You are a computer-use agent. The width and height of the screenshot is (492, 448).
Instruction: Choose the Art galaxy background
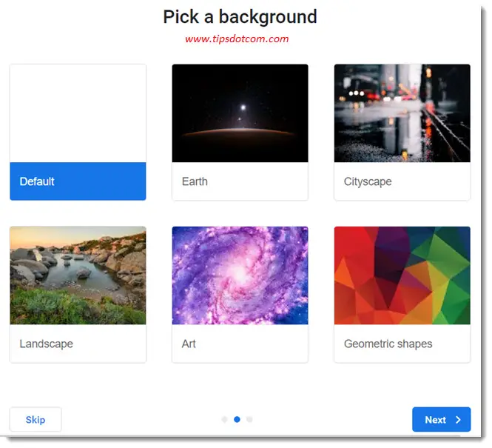pos(240,275)
